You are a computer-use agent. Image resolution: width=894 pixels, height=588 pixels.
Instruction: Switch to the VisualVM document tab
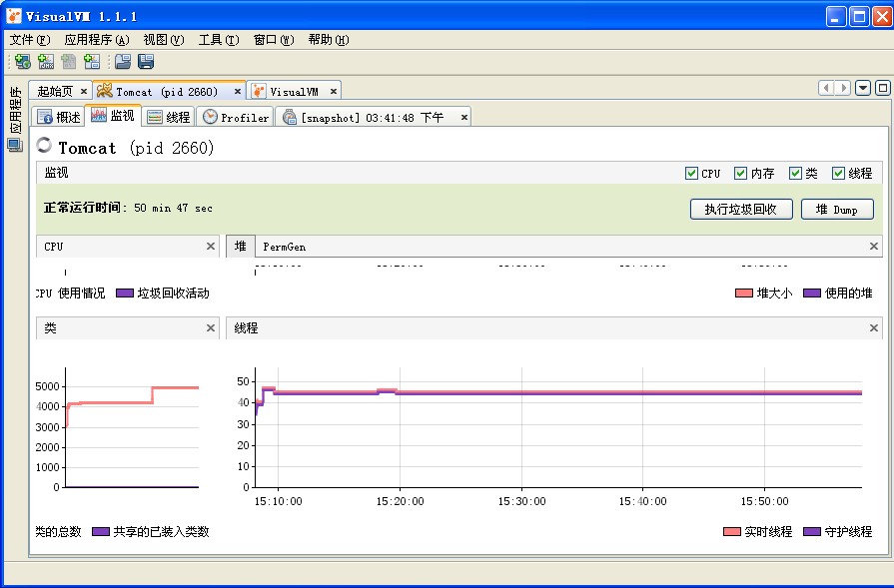[x=294, y=91]
